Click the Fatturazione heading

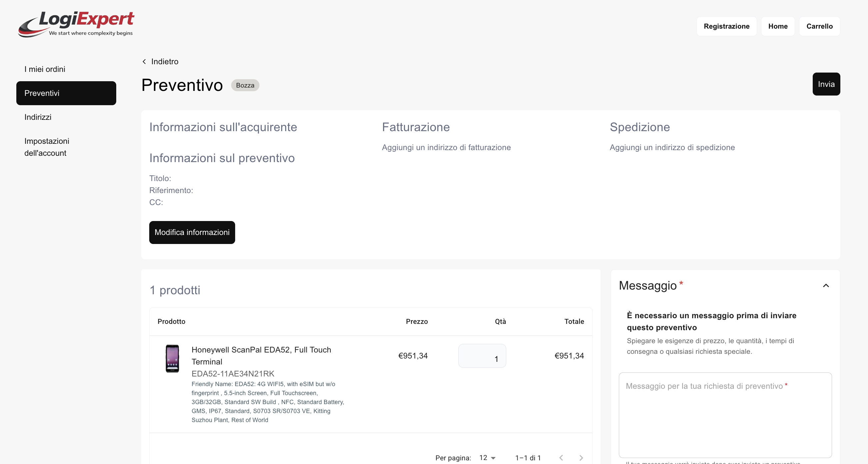[416, 127]
